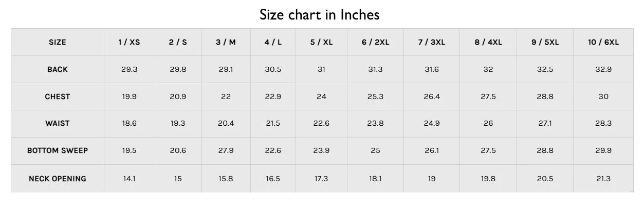Click the NECK OPENING row label
644x213 pixels.
coord(58,179)
